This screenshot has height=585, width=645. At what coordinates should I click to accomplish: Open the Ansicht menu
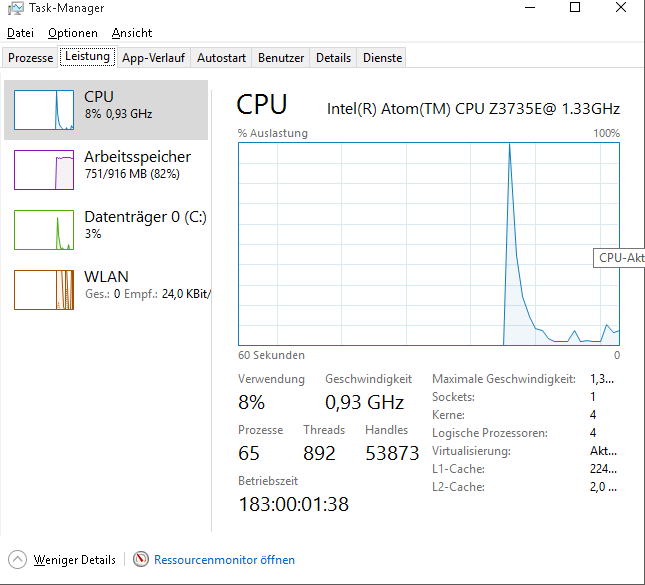(x=132, y=33)
